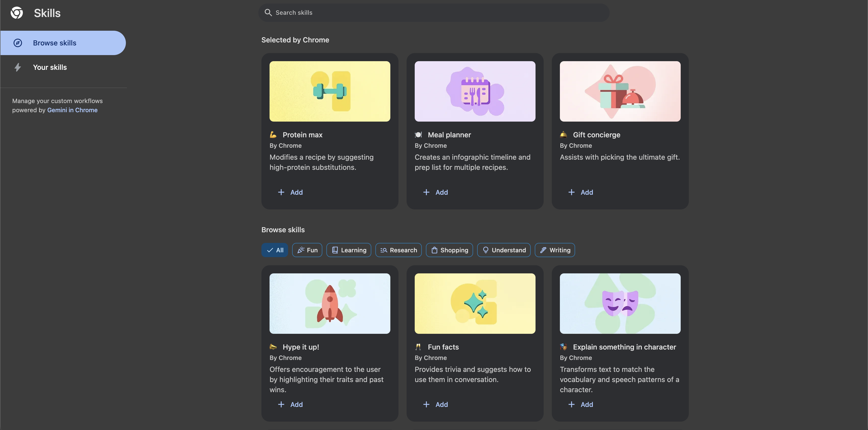Open the Gift concierge gift box thumbnail
The height and width of the screenshot is (430, 868).
pos(620,91)
